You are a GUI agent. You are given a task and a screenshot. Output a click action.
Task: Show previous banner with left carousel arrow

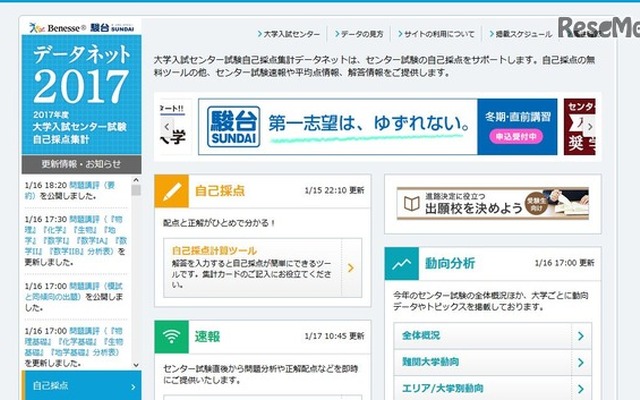[167, 127]
